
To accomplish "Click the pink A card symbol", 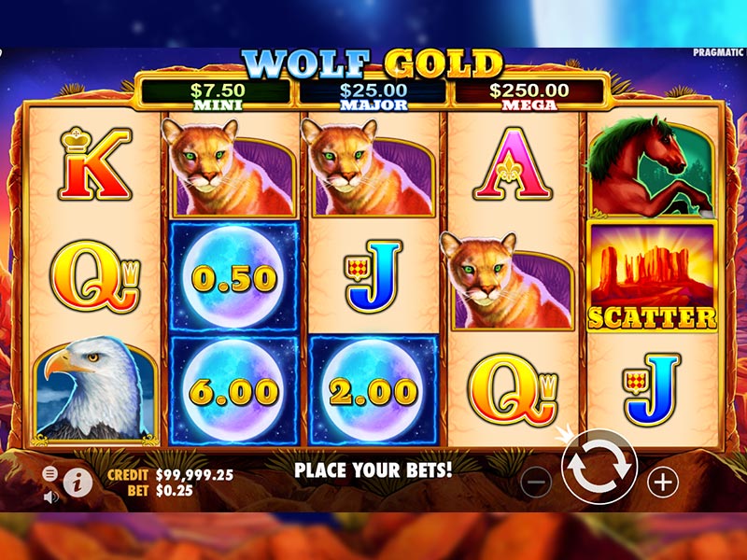I will (x=512, y=163).
